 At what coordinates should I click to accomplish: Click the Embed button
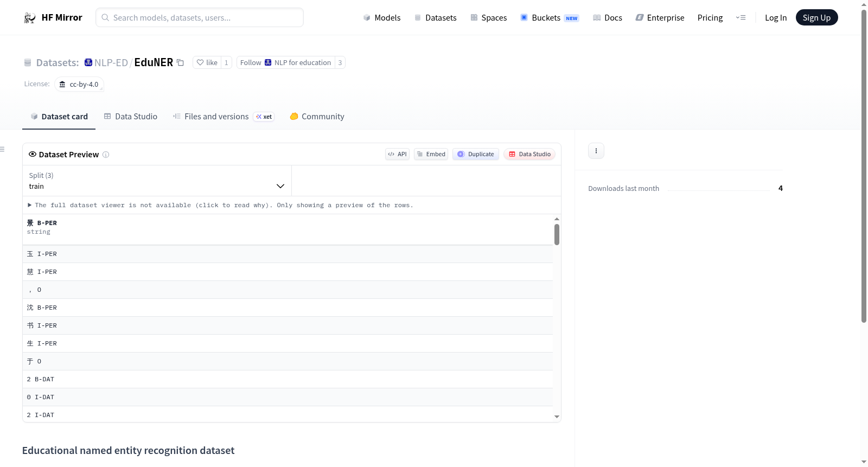[x=431, y=155]
